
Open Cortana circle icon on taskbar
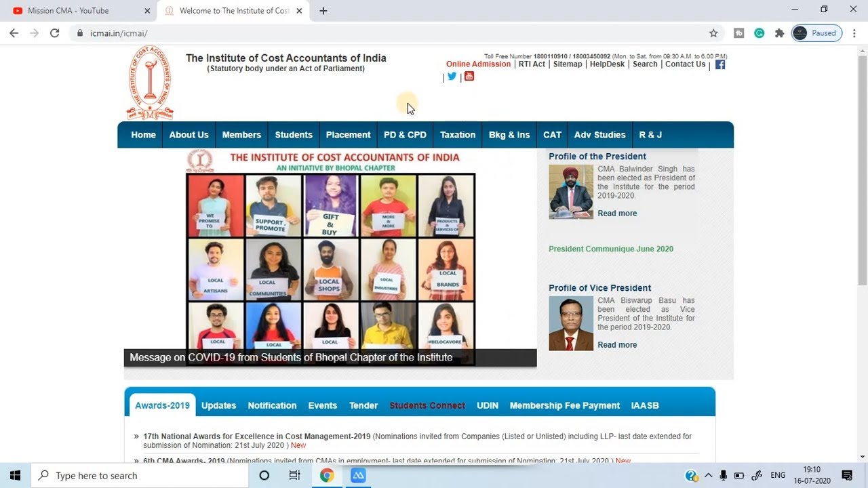coord(264,475)
